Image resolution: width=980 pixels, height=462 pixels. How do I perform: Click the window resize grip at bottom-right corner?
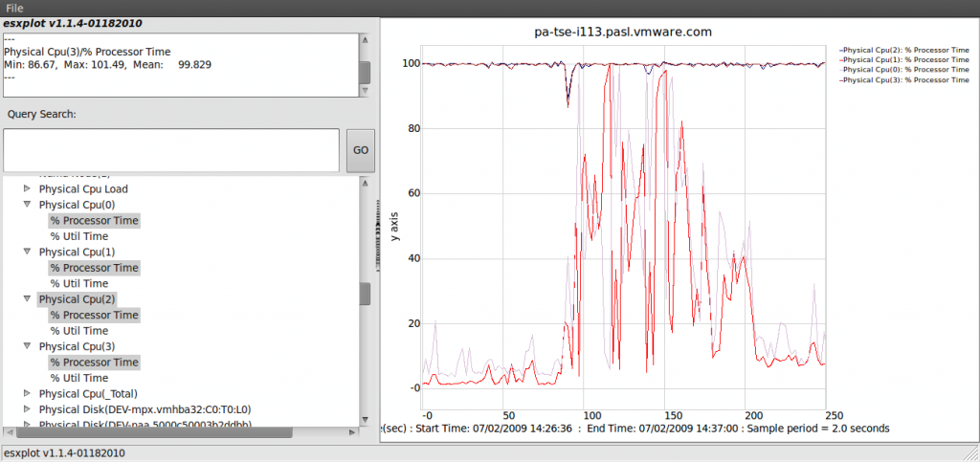click(x=972, y=454)
